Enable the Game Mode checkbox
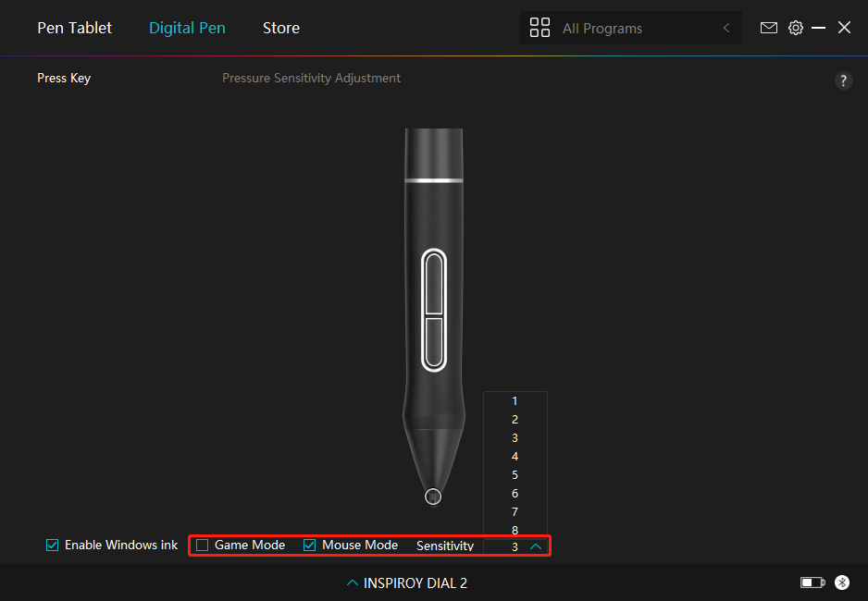 coord(202,546)
